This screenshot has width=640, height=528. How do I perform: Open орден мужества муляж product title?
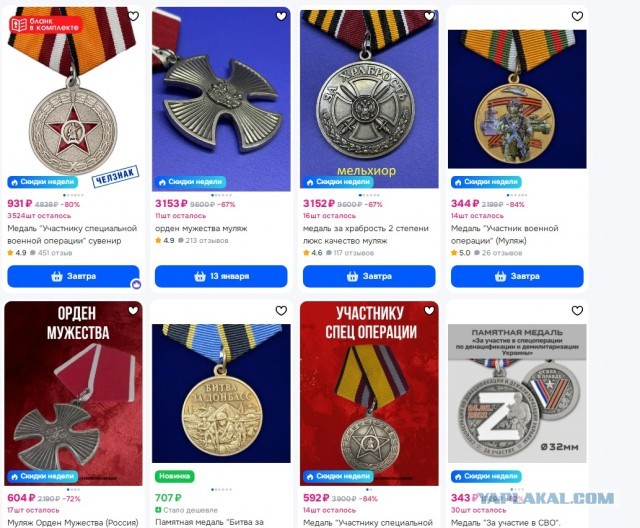pyautogui.click(x=201, y=229)
